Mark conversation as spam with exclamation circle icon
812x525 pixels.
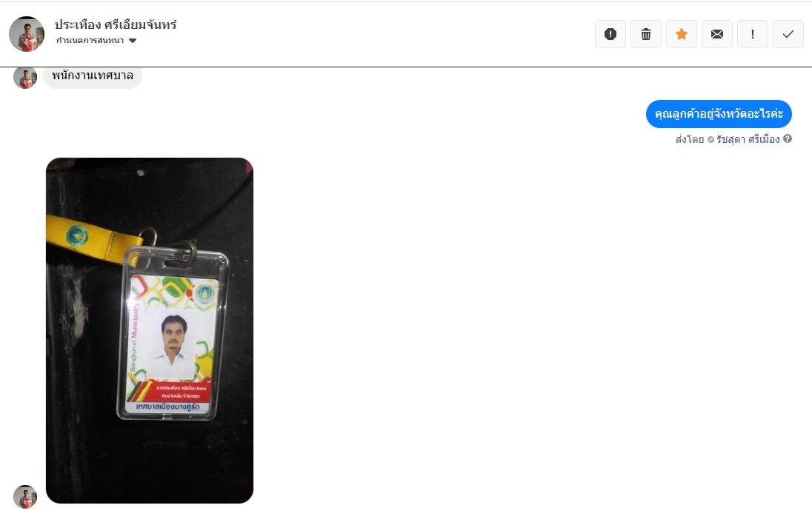click(610, 34)
